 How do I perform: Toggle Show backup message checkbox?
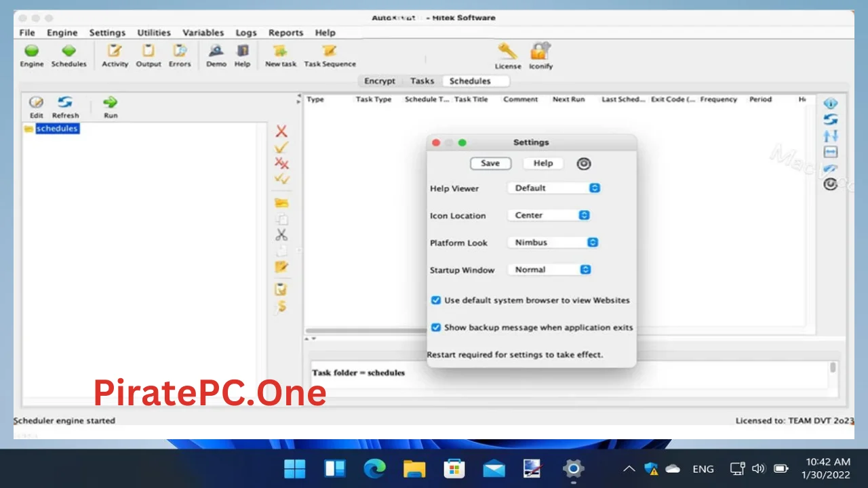436,327
